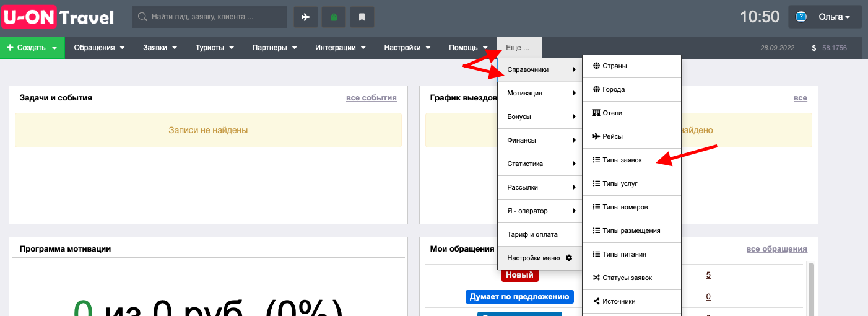Click the dollar sign currency icon
868x316 pixels.
coord(814,48)
